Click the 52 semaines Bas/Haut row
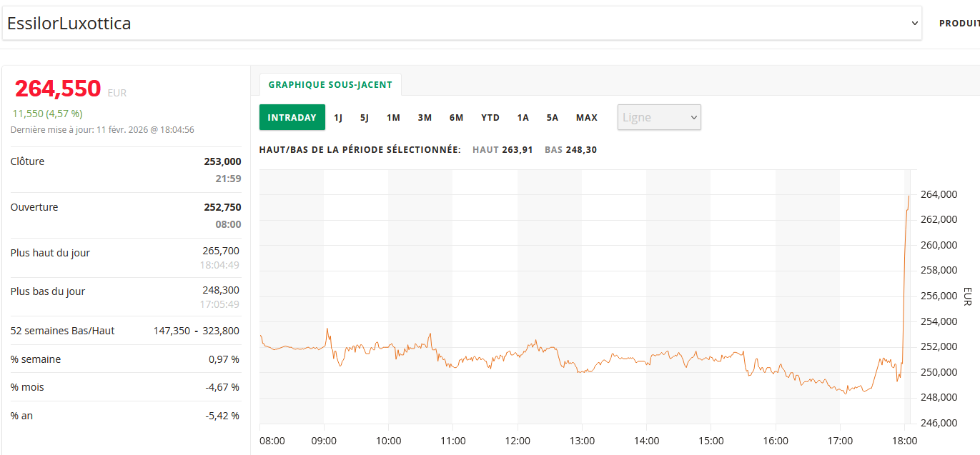This screenshot has height=455, width=980. (126, 331)
